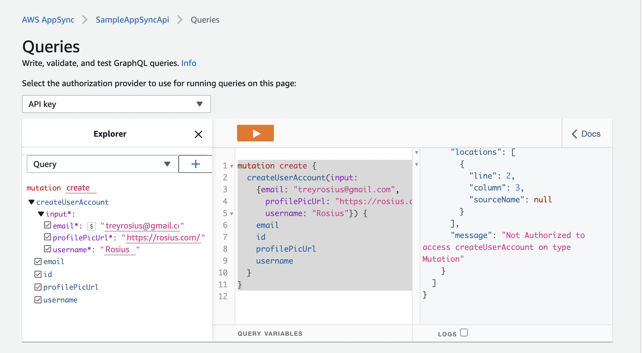Click the Not Authorized message text in results

[x=503, y=247]
